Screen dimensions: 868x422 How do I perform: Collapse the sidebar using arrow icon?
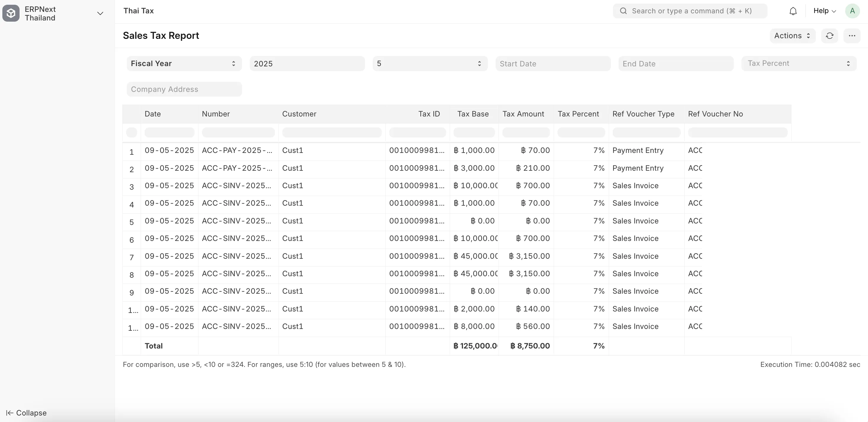point(9,413)
